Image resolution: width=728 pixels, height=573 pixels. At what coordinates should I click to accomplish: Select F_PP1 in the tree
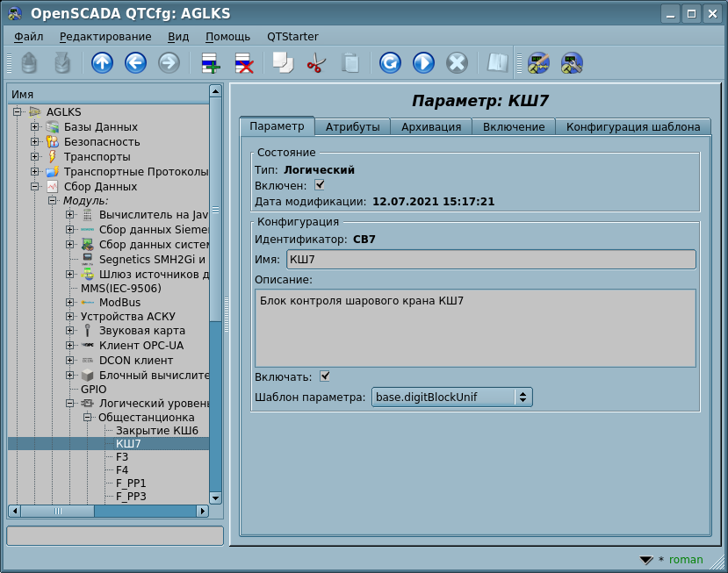pyautogui.click(x=131, y=483)
